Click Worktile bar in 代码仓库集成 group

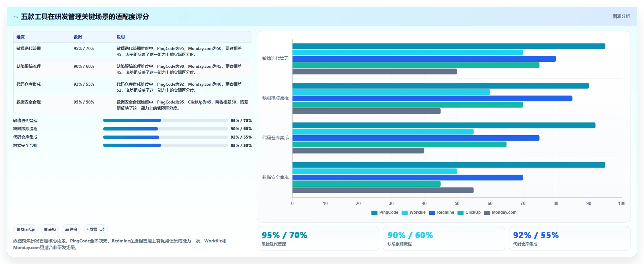point(383,131)
